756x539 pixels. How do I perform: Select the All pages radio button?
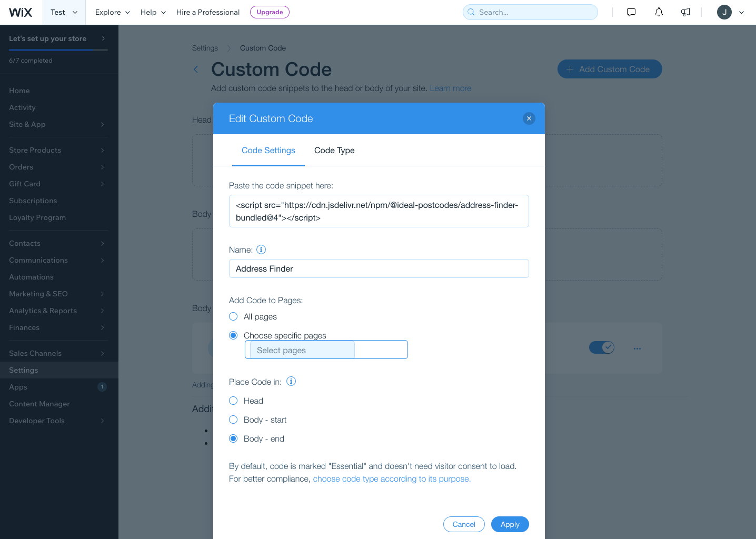point(233,316)
